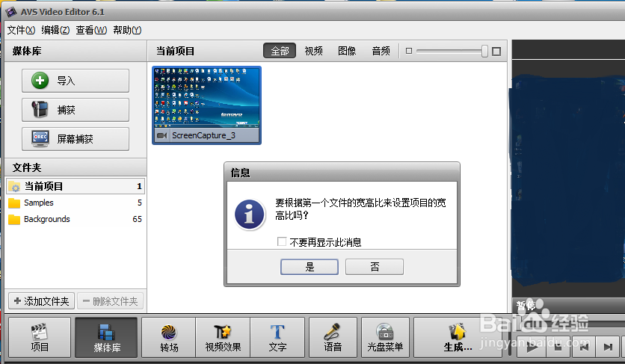
Task: Open the Backgrounds folder
Action: (x=76, y=219)
